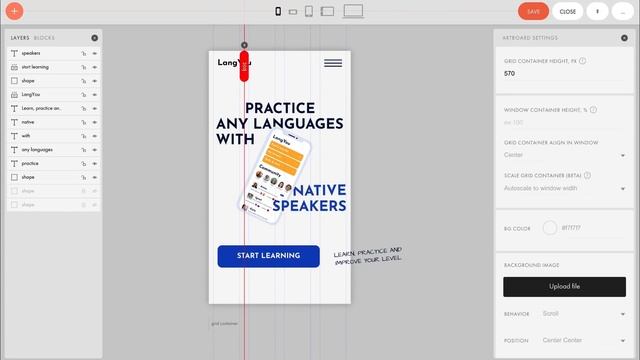Click the hamburger menu icon on the artboard
The image size is (640, 360).
coord(333,63)
